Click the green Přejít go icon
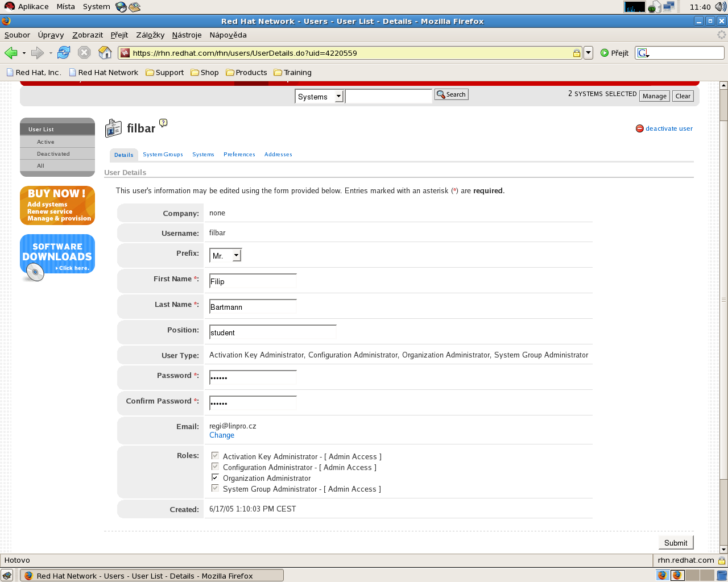Viewport: 728px width, 582px height. pyautogui.click(x=605, y=53)
